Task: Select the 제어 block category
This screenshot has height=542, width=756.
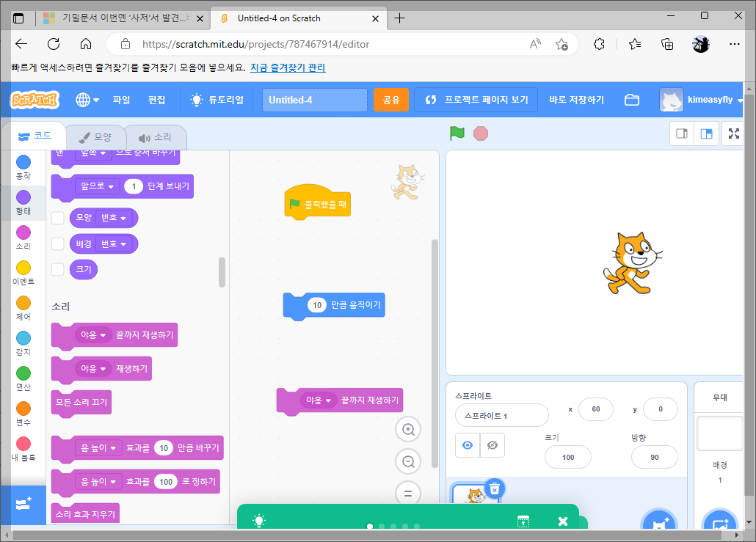Action: 23,308
